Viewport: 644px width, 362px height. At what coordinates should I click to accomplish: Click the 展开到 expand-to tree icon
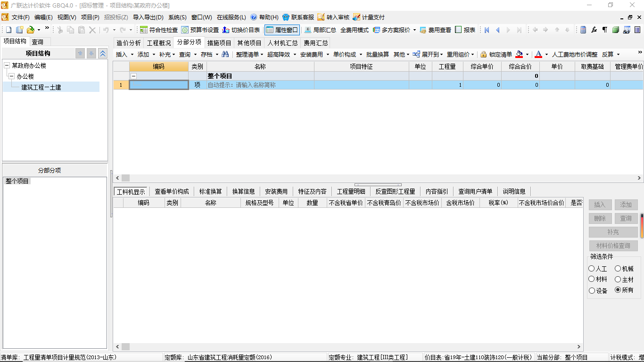point(416,54)
